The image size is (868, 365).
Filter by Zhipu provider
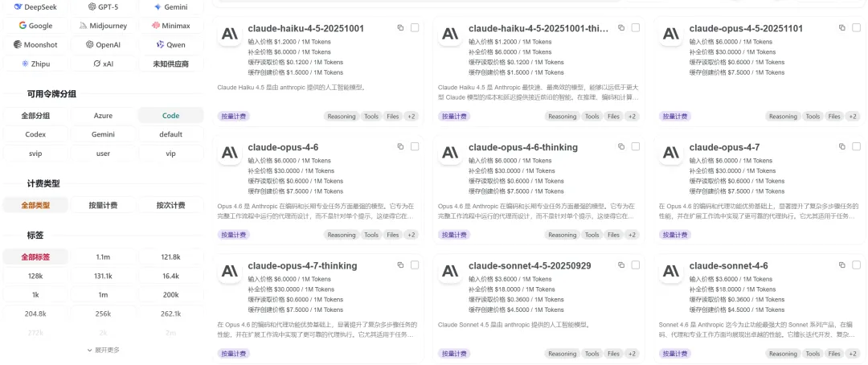pyautogui.click(x=35, y=64)
